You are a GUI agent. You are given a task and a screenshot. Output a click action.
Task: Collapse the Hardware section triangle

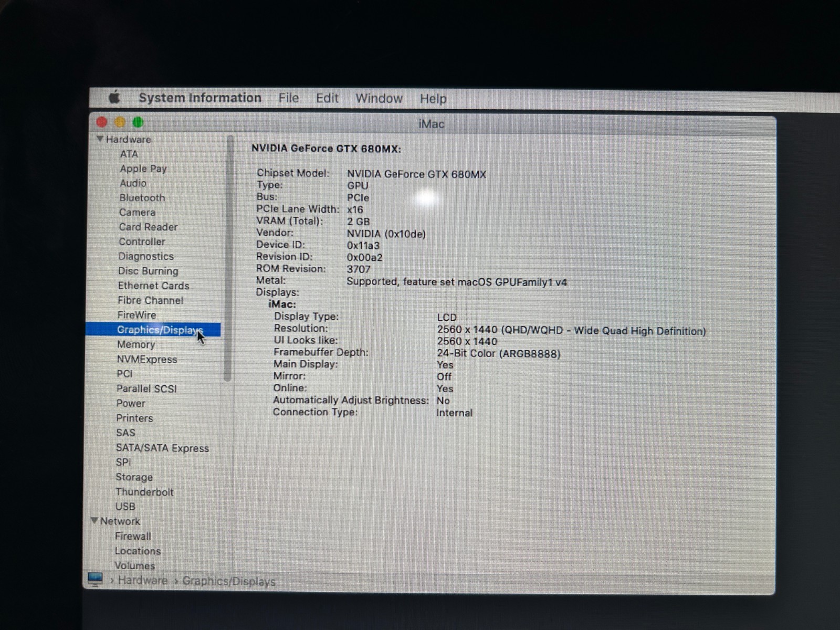[100, 139]
